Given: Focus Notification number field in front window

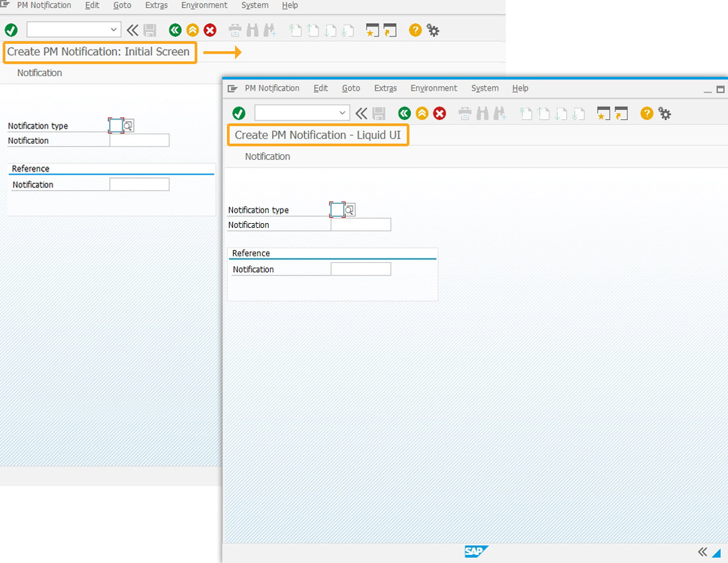Looking at the screenshot, I should pyautogui.click(x=361, y=225).
